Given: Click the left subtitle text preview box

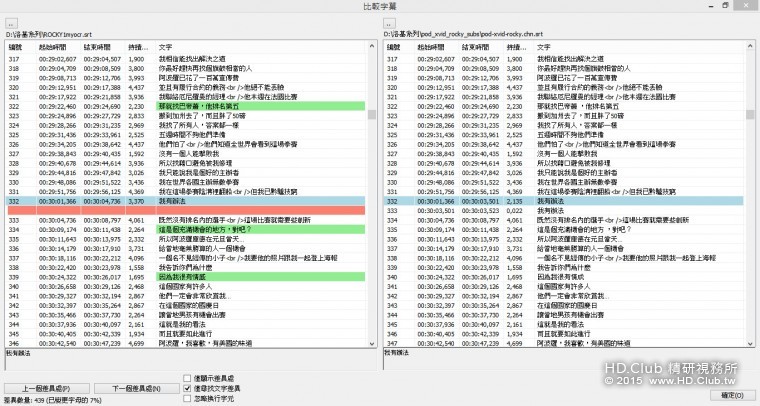Looking at the screenshot, I should pos(190,359).
